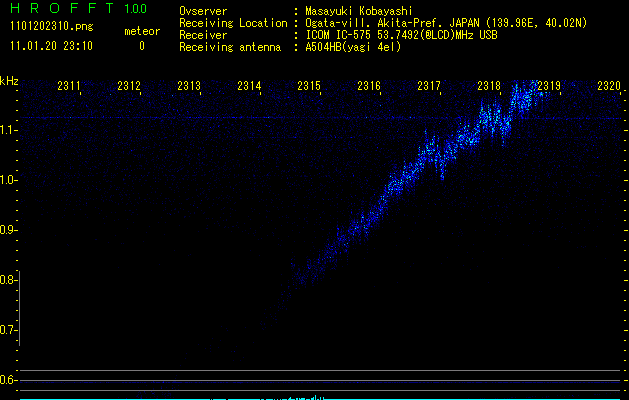
Task: Click the 2314 time marker
Action: [x=249, y=86]
